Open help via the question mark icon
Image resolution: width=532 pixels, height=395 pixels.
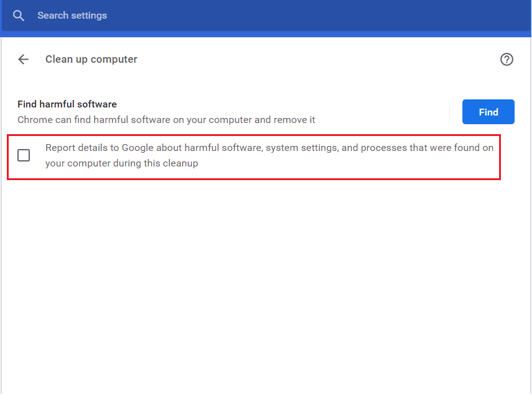pos(507,60)
